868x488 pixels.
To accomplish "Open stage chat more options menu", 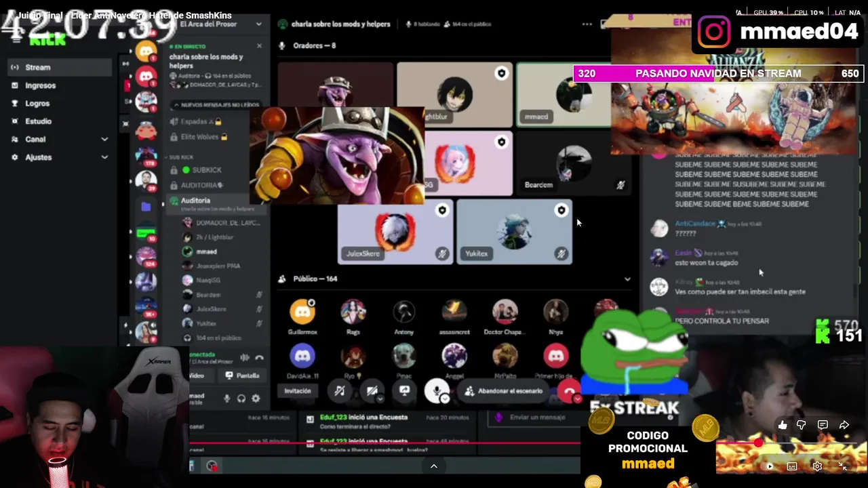I will coord(587,24).
